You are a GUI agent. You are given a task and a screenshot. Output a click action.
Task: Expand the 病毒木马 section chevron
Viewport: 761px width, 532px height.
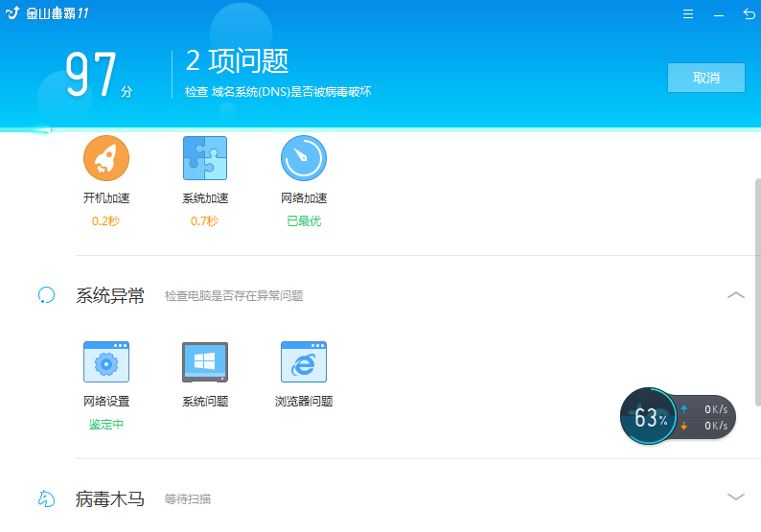[x=735, y=497]
